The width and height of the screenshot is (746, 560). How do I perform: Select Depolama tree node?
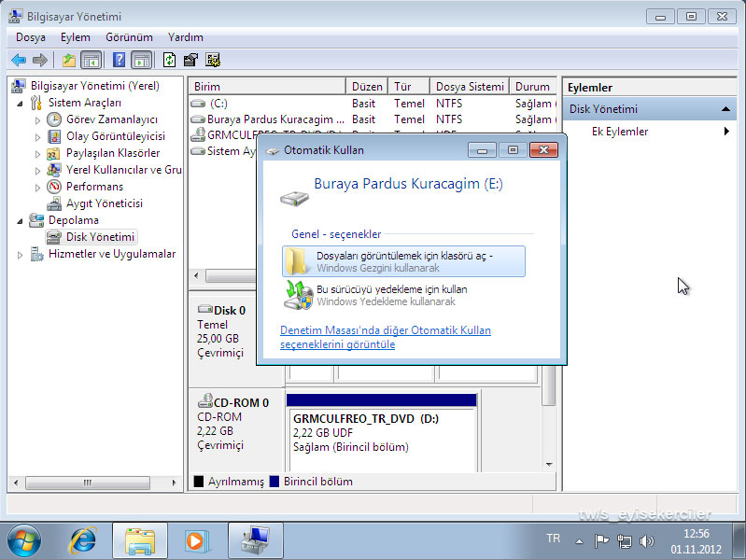point(73,220)
